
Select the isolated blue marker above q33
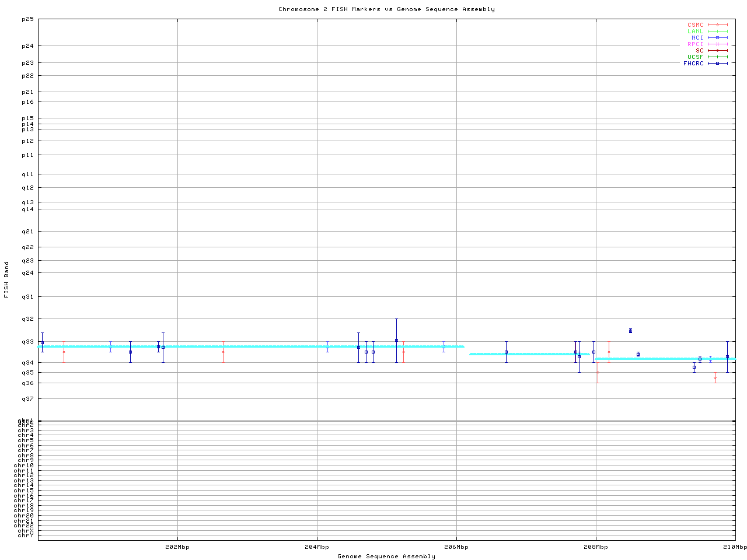point(630,331)
